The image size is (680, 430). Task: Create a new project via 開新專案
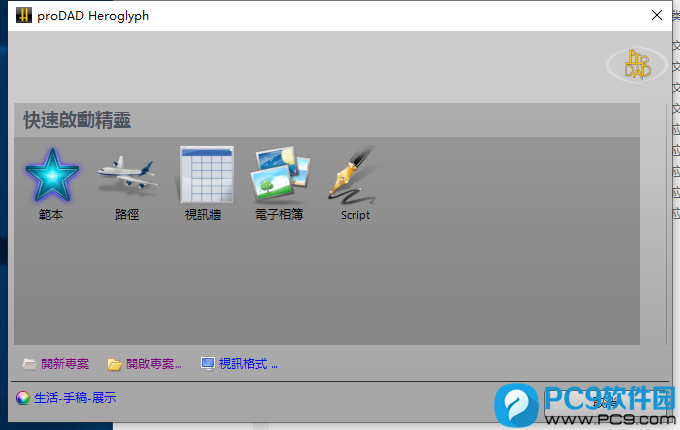(x=65, y=364)
